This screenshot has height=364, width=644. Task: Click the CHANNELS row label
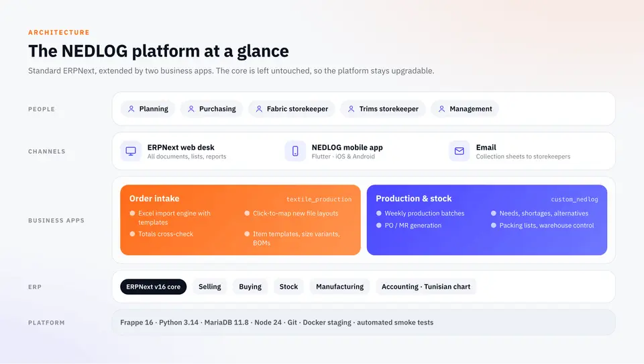tap(47, 152)
